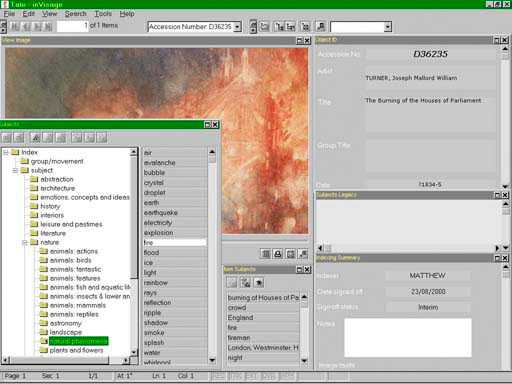The image size is (512, 384).
Task: Click main toolbar icon left of the empty combo box
Action: (x=321, y=26)
